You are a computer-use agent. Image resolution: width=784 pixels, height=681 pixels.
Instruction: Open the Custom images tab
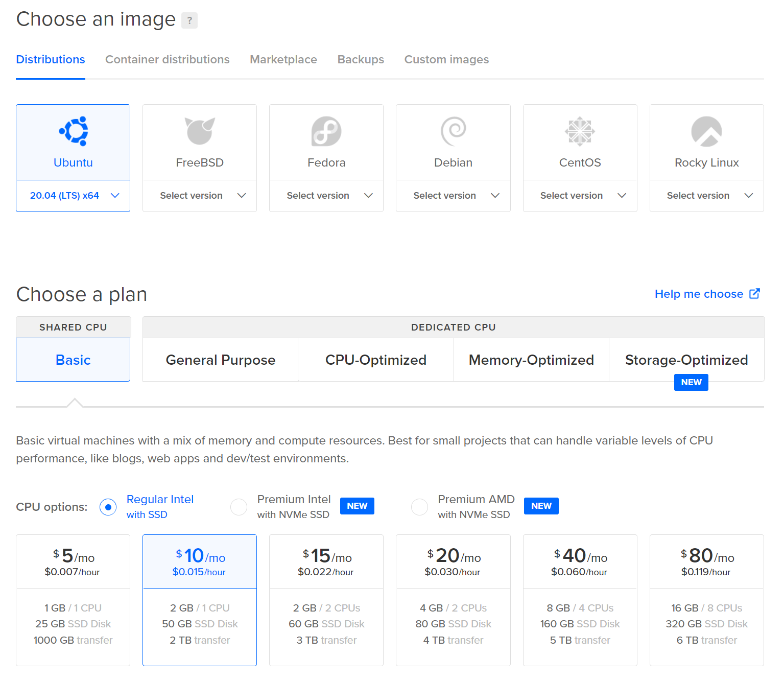pos(446,59)
